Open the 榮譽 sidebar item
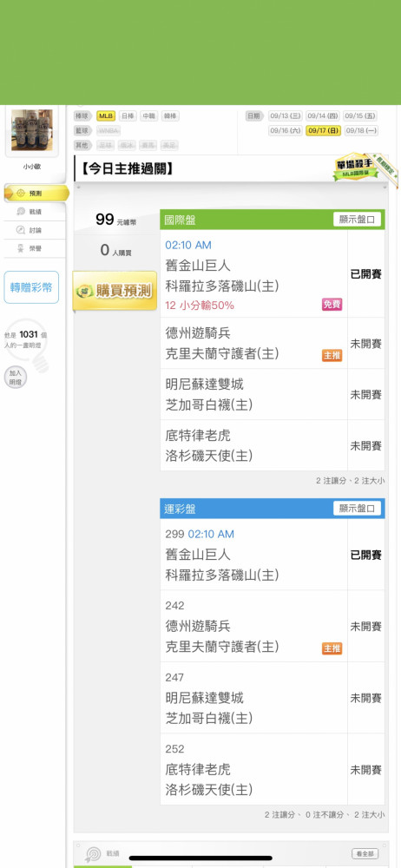 (35, 248)
